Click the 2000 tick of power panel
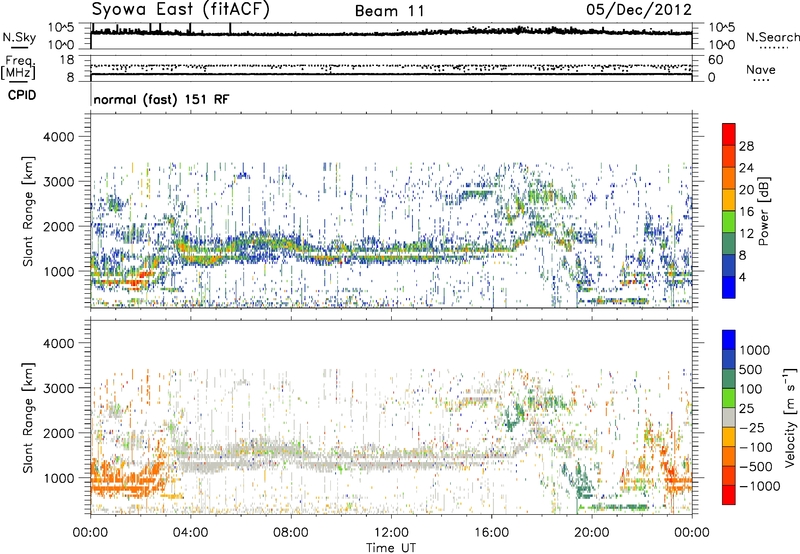Image resolution: width=800 pixels, height=554 pixels. (59, 226)
